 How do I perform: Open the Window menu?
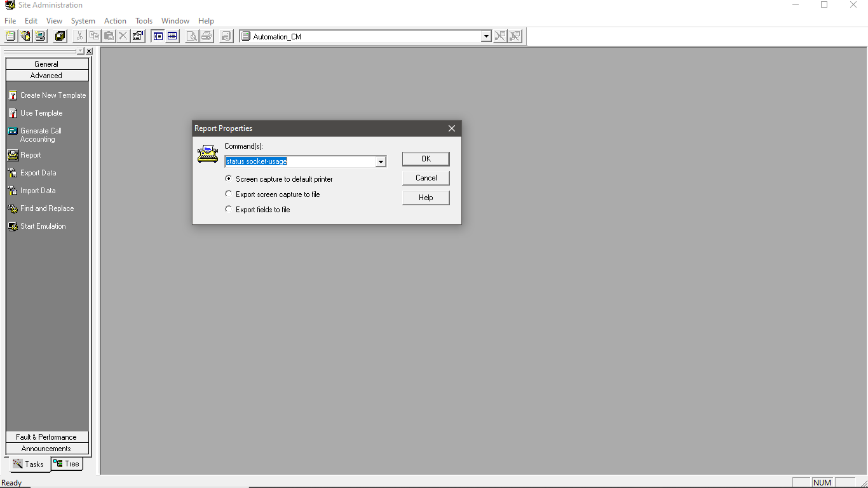pos(175,21)
